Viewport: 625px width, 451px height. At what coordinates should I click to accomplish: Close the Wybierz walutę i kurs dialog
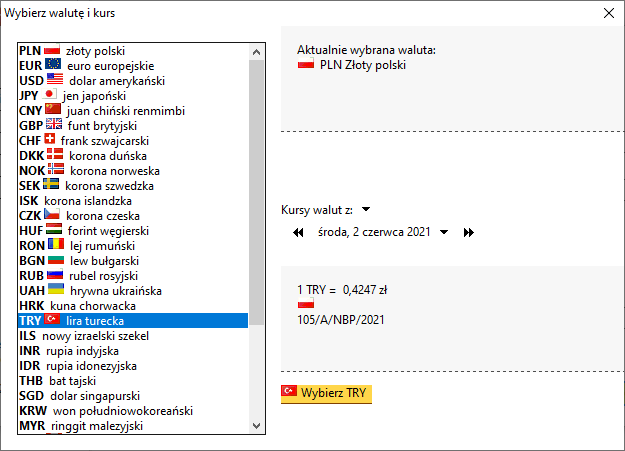coord(609,13)
